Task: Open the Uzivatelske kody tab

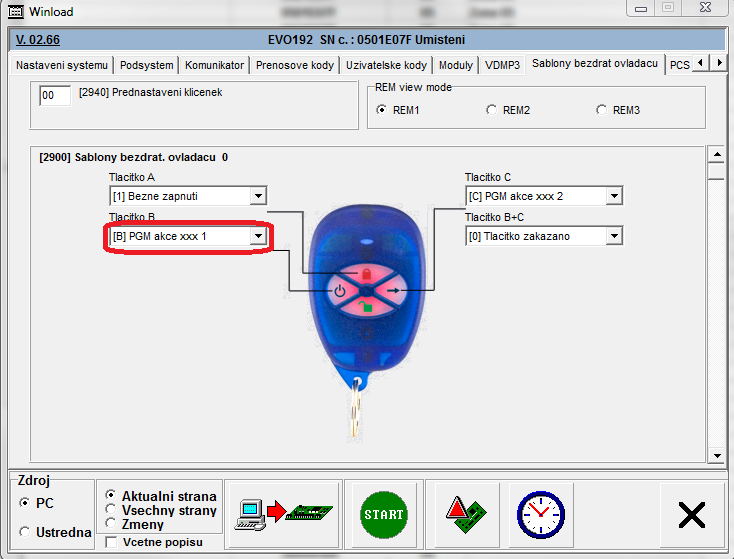Action: pos(385,65)
